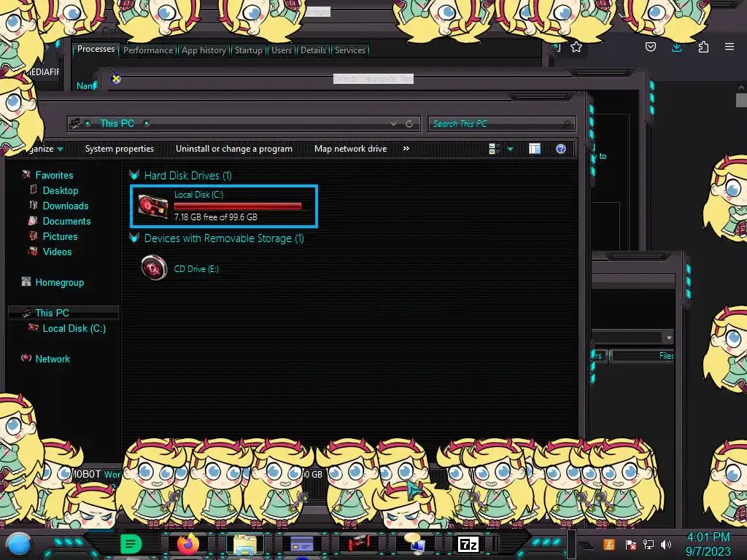Switch to the Users tab in Task Manager
Image resolution: width=747 pixels, height=560 pixels.
tap(282, 50)
